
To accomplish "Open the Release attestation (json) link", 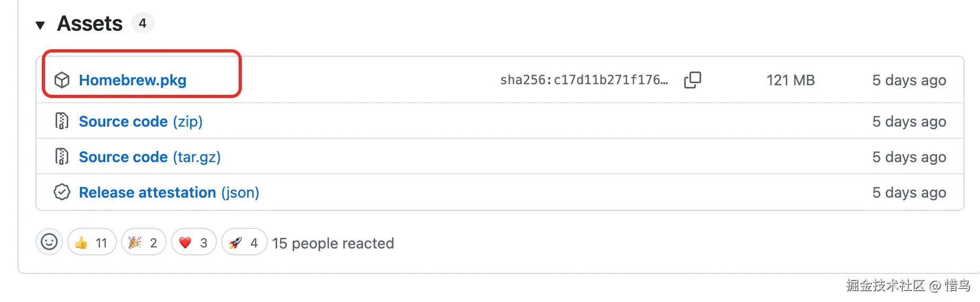I will click(x=168, y=192).
